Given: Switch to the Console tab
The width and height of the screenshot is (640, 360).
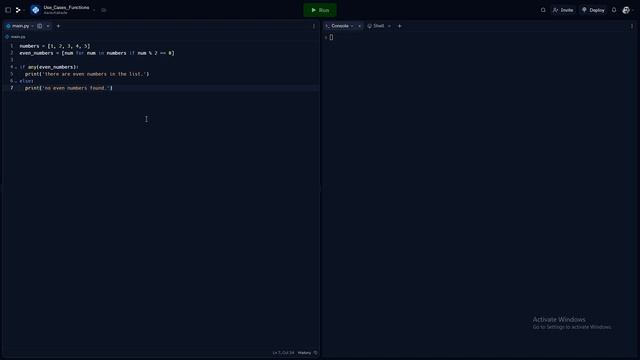Looking at the screenshot, I should [340, 26].
